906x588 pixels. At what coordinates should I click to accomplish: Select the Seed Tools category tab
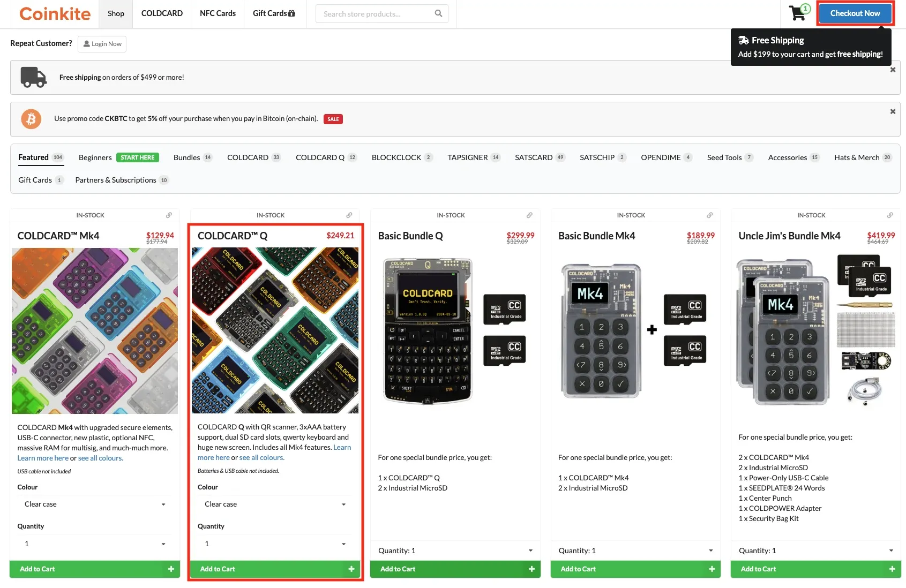pos(730,157)
